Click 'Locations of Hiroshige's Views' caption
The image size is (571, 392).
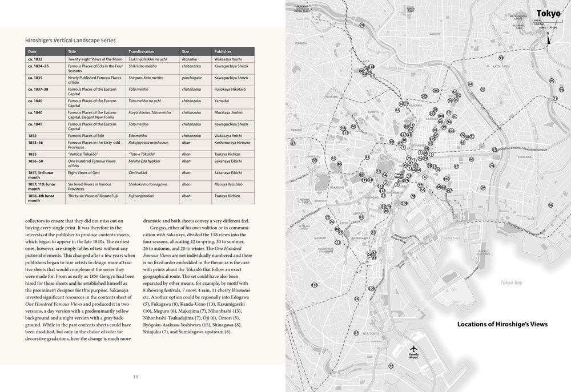[502, 324]
